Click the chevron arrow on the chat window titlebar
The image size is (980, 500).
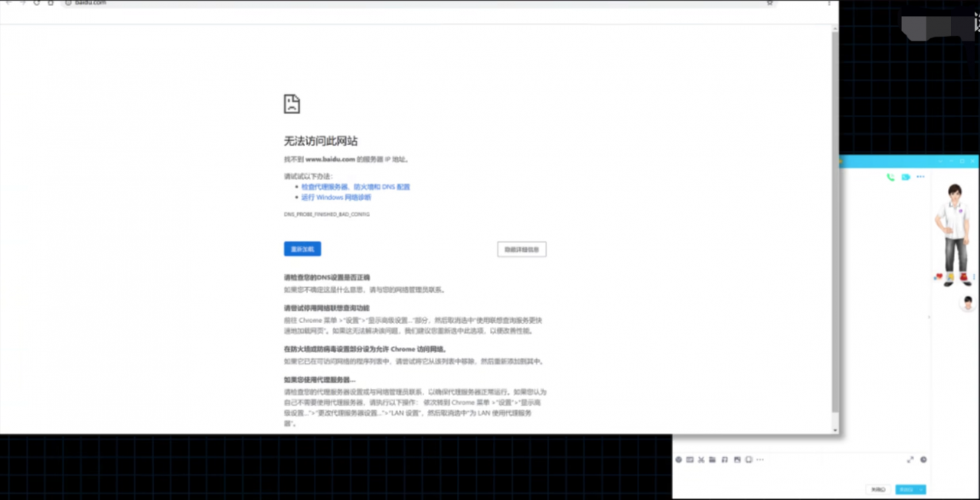[940, 162]
